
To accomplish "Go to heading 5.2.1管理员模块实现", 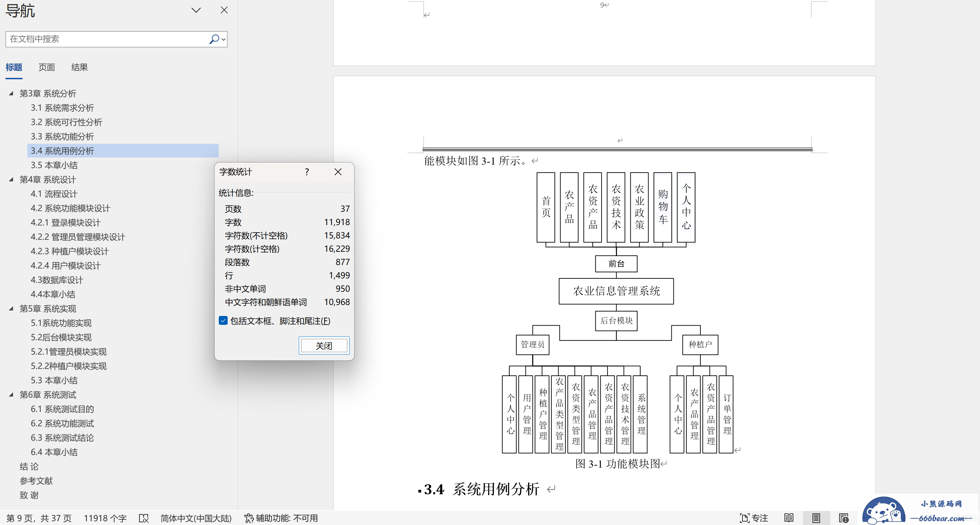I will click(69, 351).
